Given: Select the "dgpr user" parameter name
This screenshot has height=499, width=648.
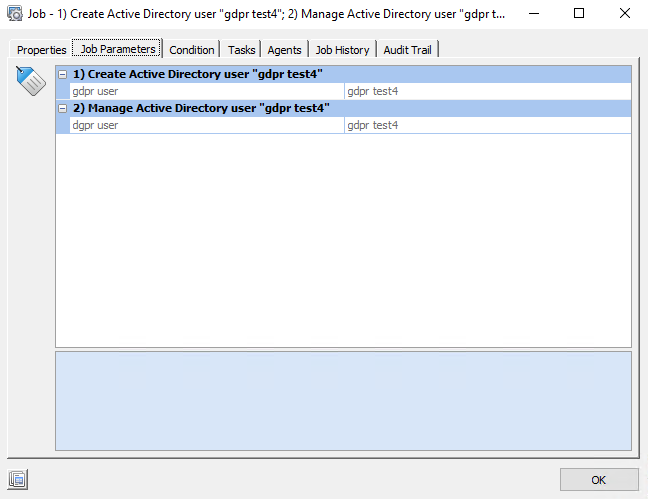Looking at the screenshot, I should pyautogui.click(x=200, y=125).
